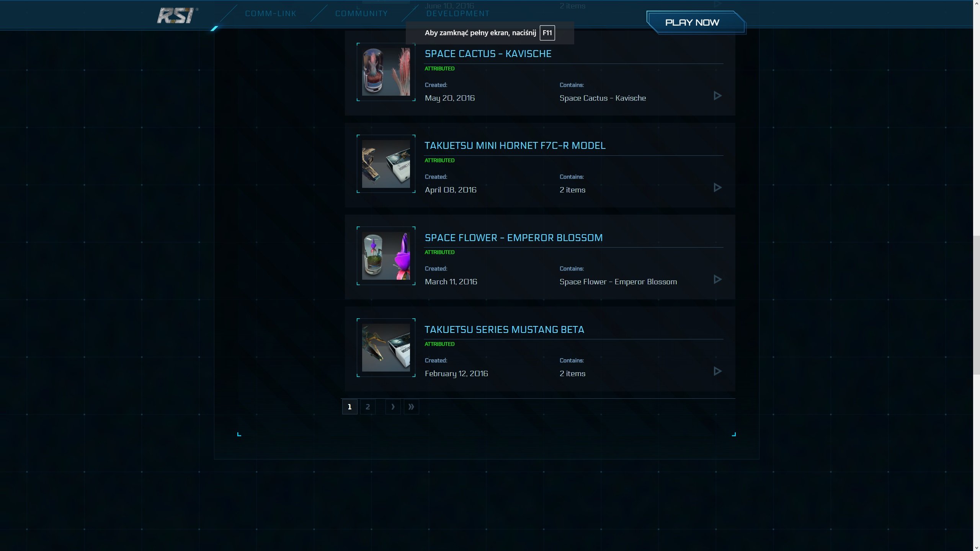Open the Mini Hornet F7C-R Model thumbnail
The height and width of the screenshot is (551, 980).
click(386, 164)
